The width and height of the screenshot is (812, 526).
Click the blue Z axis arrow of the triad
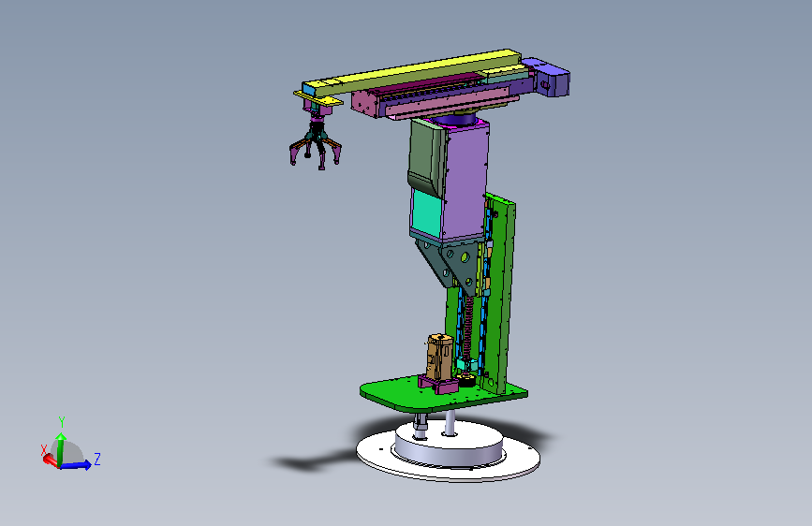coord(78,465)
